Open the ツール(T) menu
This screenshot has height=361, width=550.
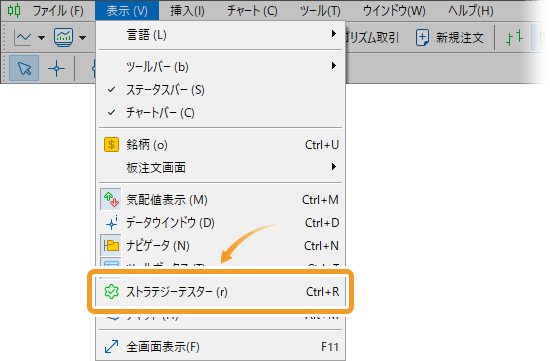coord(320,11)
